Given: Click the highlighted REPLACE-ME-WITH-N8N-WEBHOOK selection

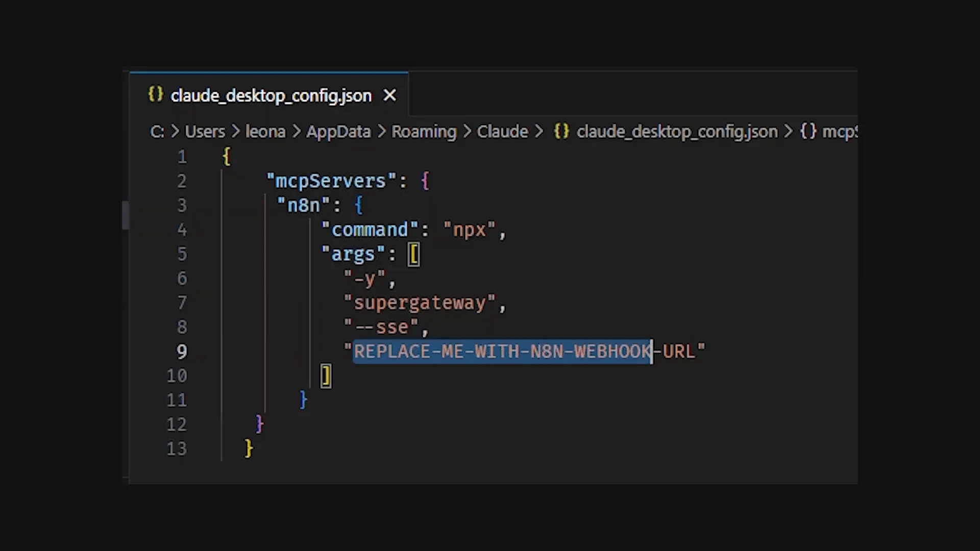Looking at the screenshot, I should tap(503, 352).
